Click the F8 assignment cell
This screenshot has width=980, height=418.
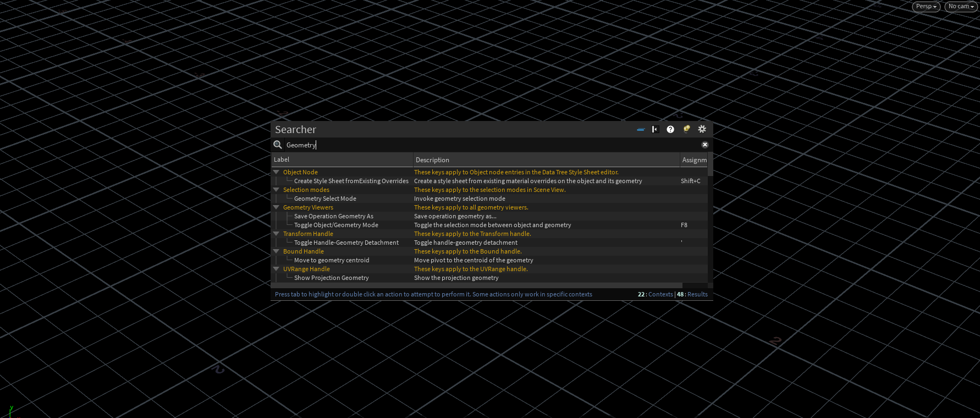coord(684,225)
